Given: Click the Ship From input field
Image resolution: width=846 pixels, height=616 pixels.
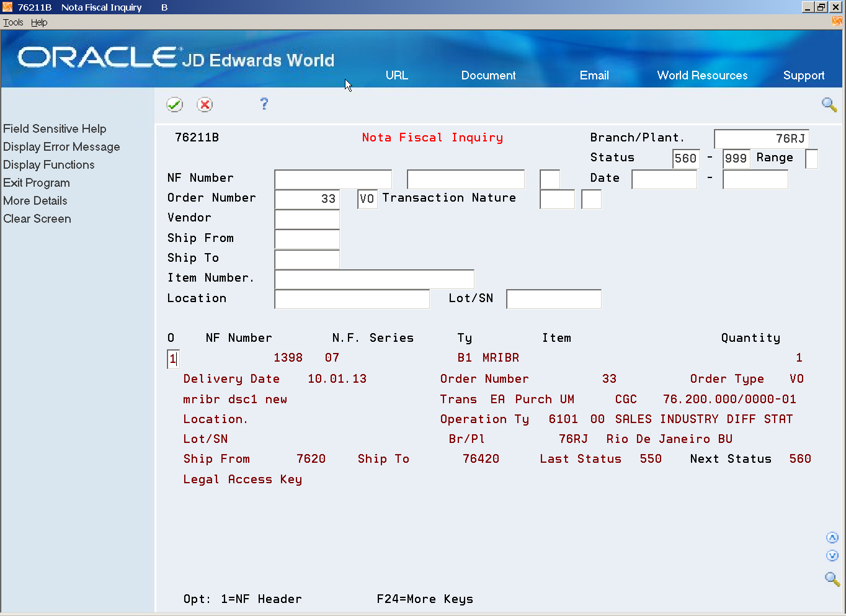Looking at the screenshot, I should 307,239.
